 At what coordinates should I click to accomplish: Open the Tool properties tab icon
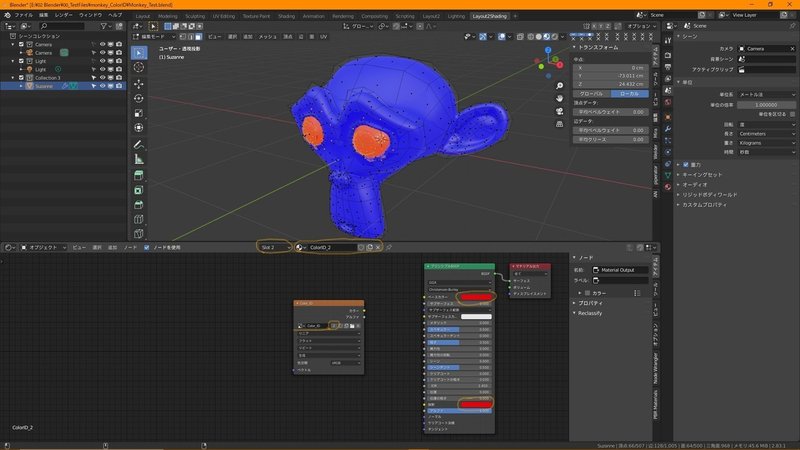pos(668,41)
